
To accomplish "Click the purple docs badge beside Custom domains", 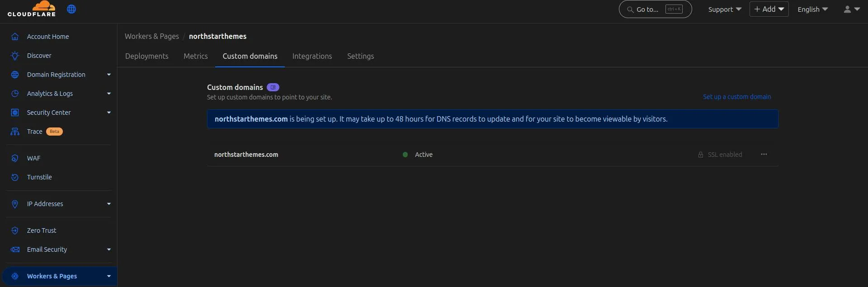I will (273, 87).
